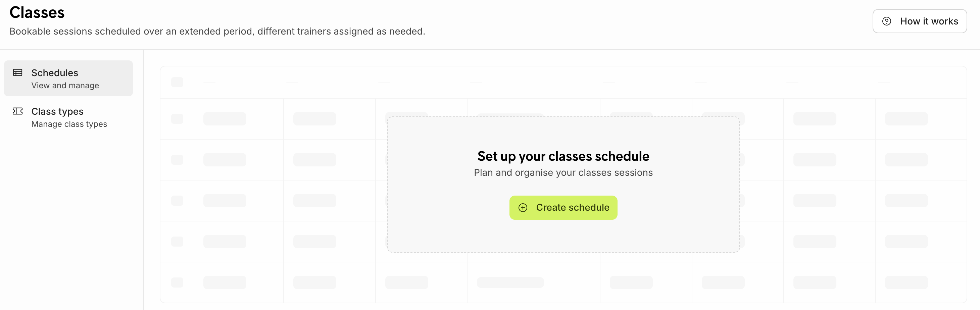Click the "Plan and organise your classes sessions" text
This screenshot has width=980, height=310.
click(x=563, y=173)
